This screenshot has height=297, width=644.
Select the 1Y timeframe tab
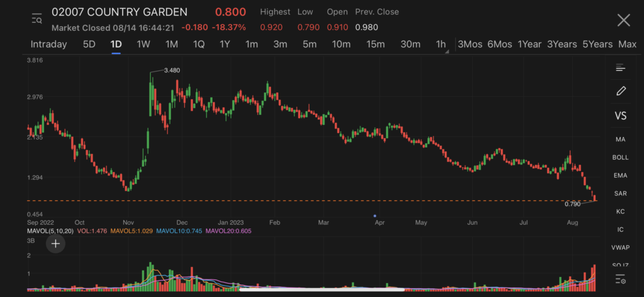point(225,45)
